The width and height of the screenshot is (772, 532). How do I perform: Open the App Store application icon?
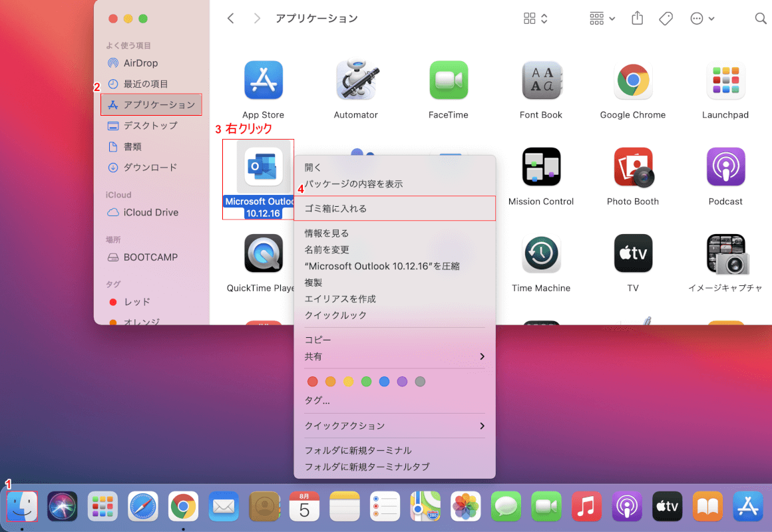point(264,80)
